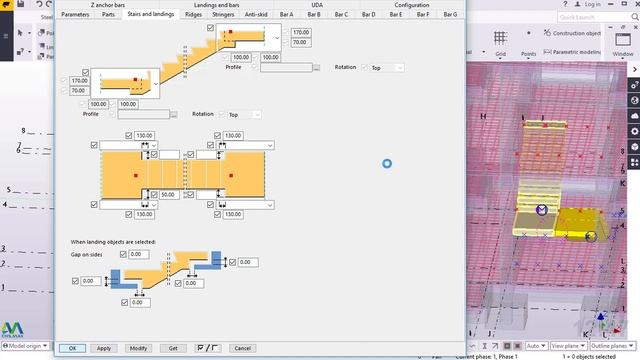Expand the side pane arrow
This screenshot has width=640, height=360.
635,69
